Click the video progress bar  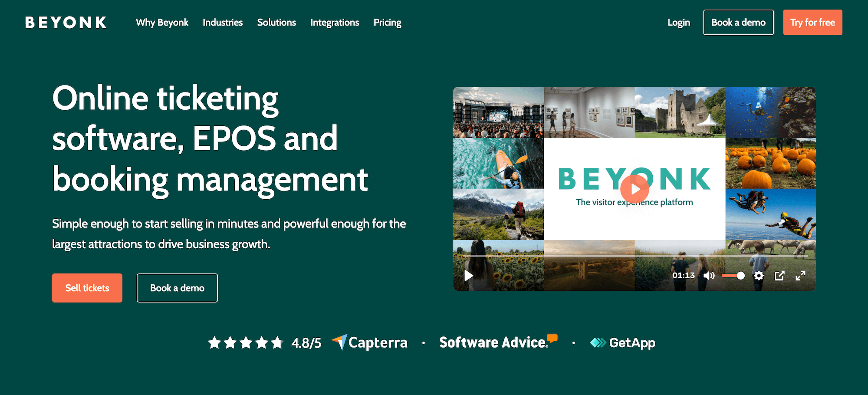634,256
